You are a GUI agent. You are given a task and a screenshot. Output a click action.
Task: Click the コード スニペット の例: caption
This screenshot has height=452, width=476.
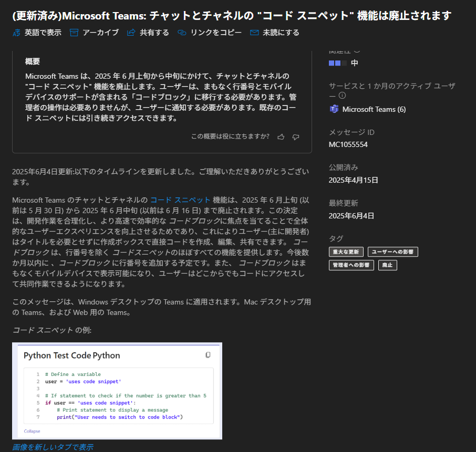[52, 330]
